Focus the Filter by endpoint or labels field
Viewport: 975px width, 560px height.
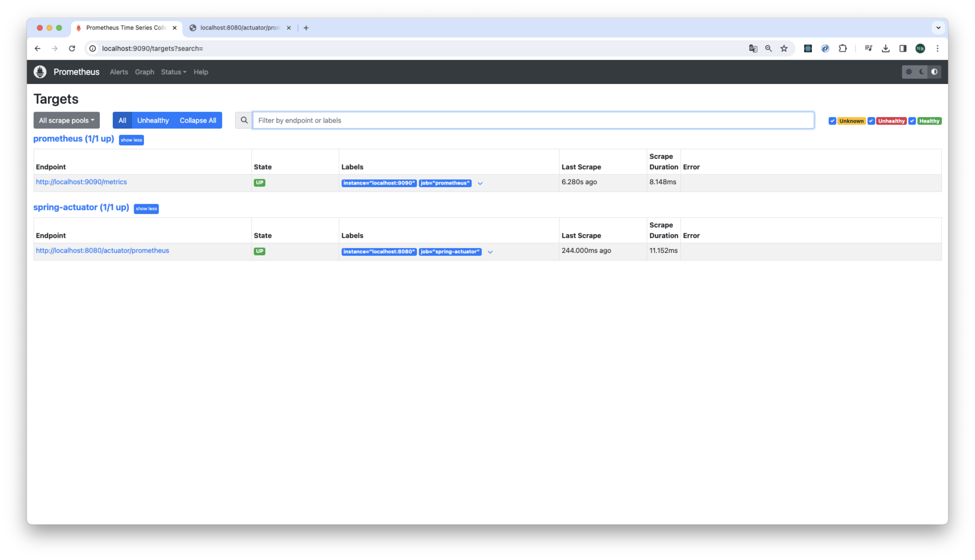click(x=533, y=120)
